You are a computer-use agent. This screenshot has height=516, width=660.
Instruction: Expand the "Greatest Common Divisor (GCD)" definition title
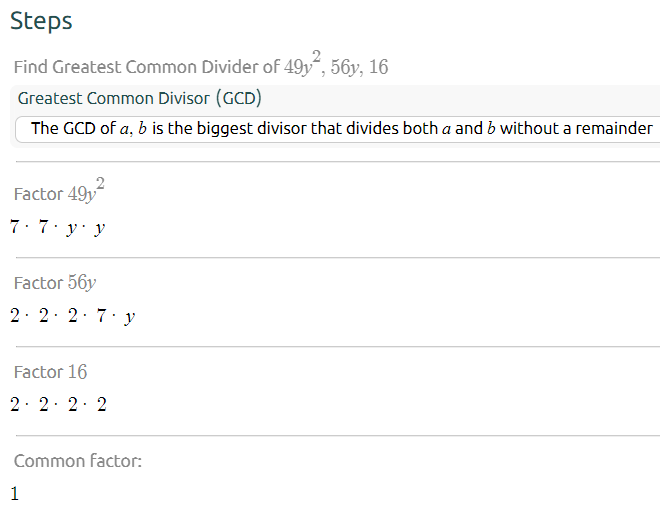click(140, 98)
